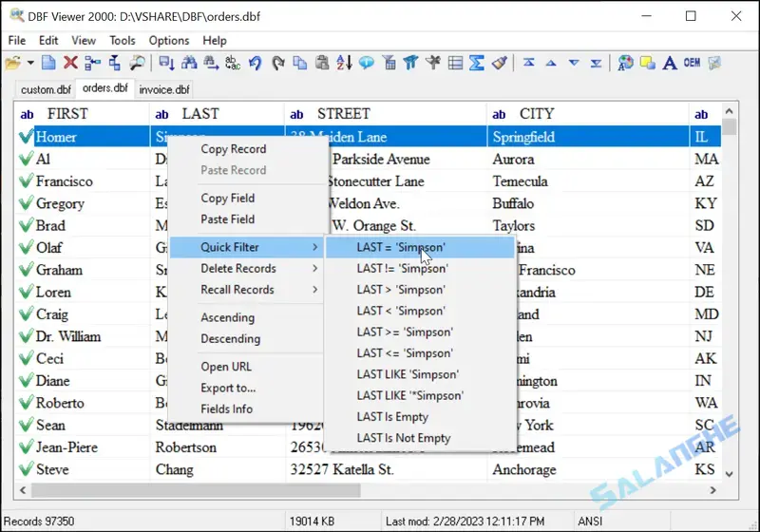Click the blue undo arrow
Image resolution: width=760 pixels, height=532 pixels.
[256, 63]
